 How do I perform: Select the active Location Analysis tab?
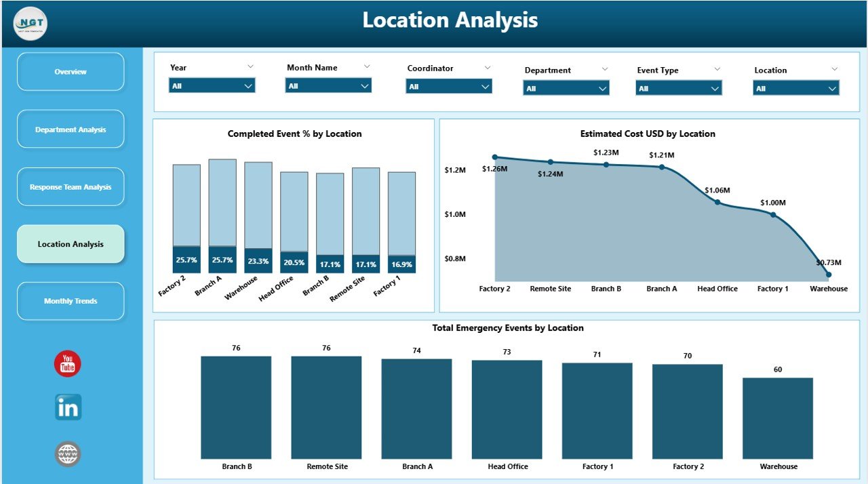coord(71,244)
